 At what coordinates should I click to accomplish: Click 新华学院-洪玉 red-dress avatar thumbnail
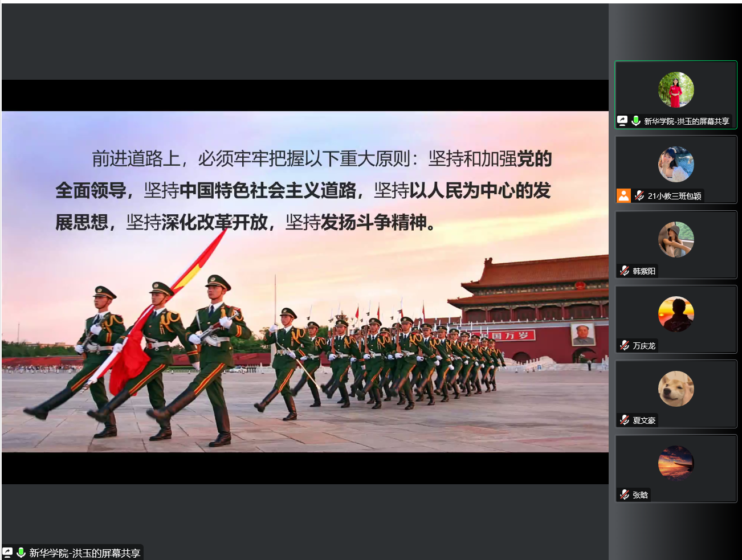coord(676,89)
